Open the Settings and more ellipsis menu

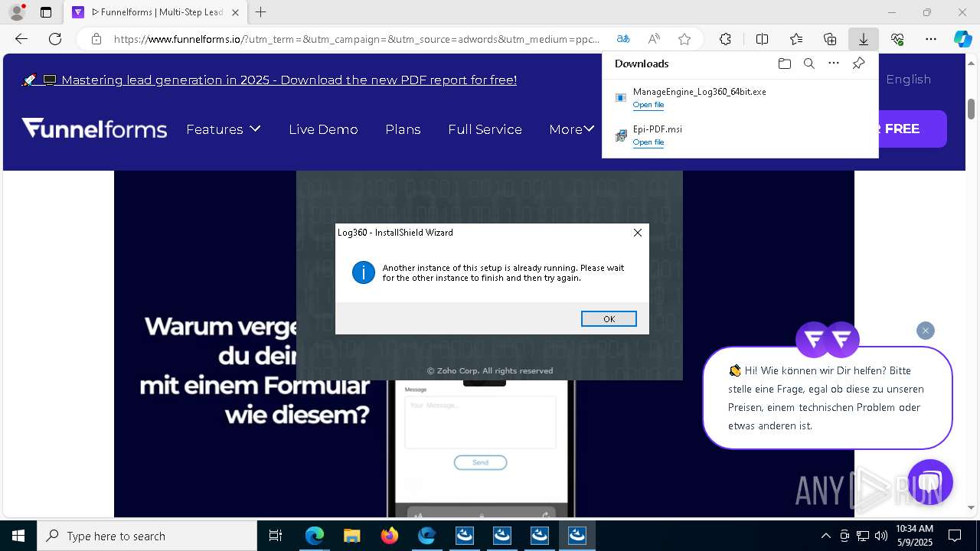(931, 39)
